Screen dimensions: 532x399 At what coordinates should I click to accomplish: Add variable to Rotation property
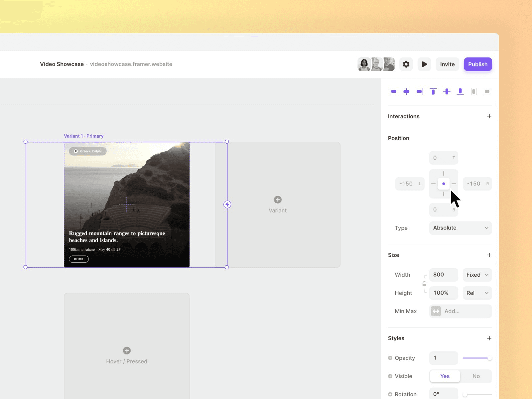coord(390,394)
